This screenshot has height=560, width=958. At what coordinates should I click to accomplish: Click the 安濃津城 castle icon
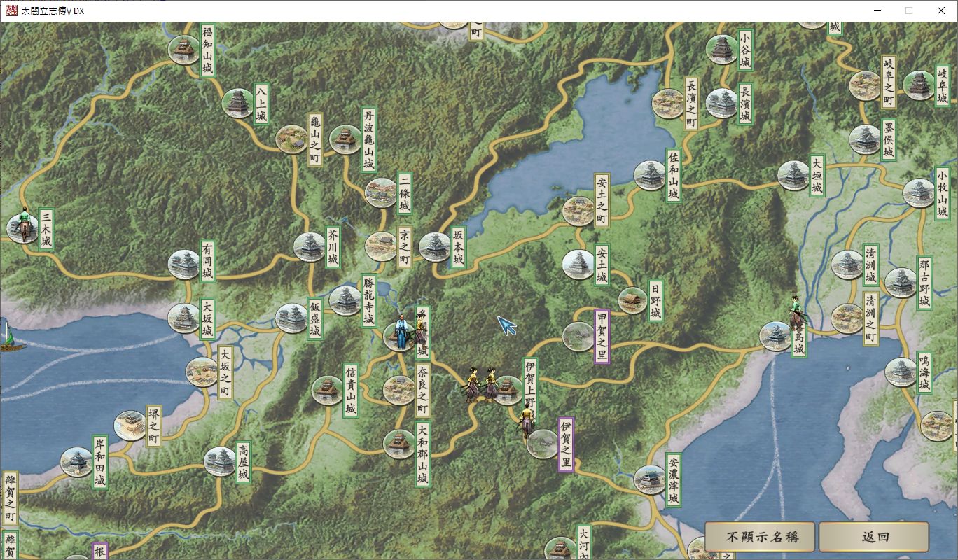click(x=649, y=479)
